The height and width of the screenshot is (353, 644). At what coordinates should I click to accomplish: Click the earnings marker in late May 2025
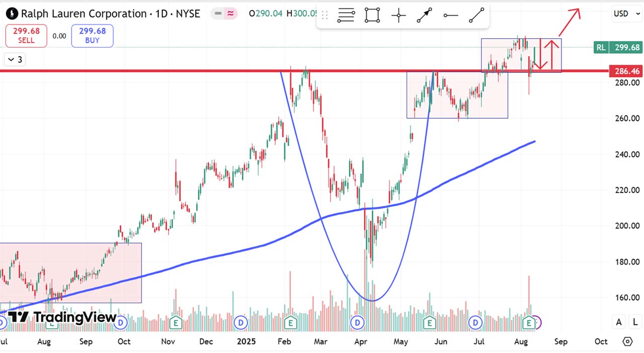pyautogui.click(x=430, y=322)
